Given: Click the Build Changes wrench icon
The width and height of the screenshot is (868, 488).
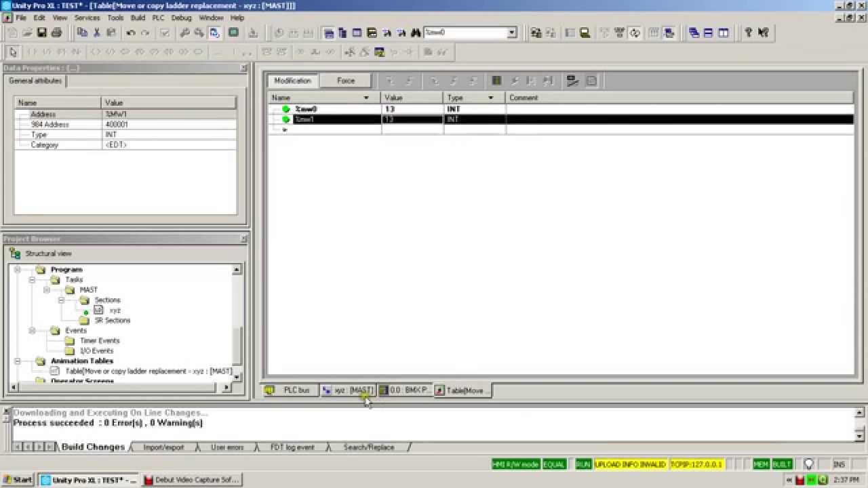Looking at the screenshot, I should click(x=184, y=33).
